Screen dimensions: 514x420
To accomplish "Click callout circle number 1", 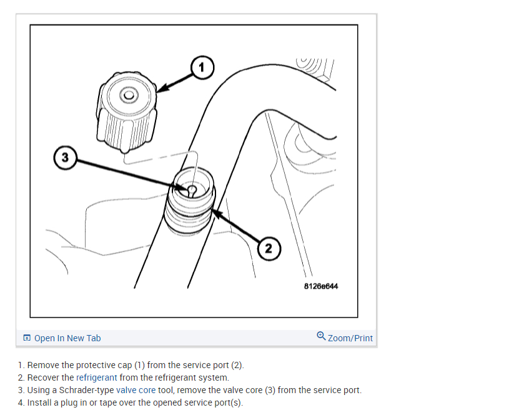I will (202, 67).
